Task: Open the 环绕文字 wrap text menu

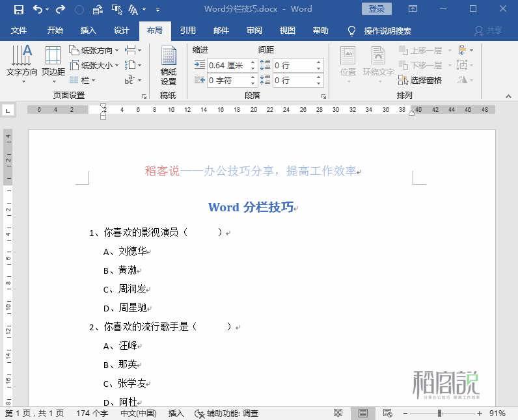Action: tap(379, 64)
